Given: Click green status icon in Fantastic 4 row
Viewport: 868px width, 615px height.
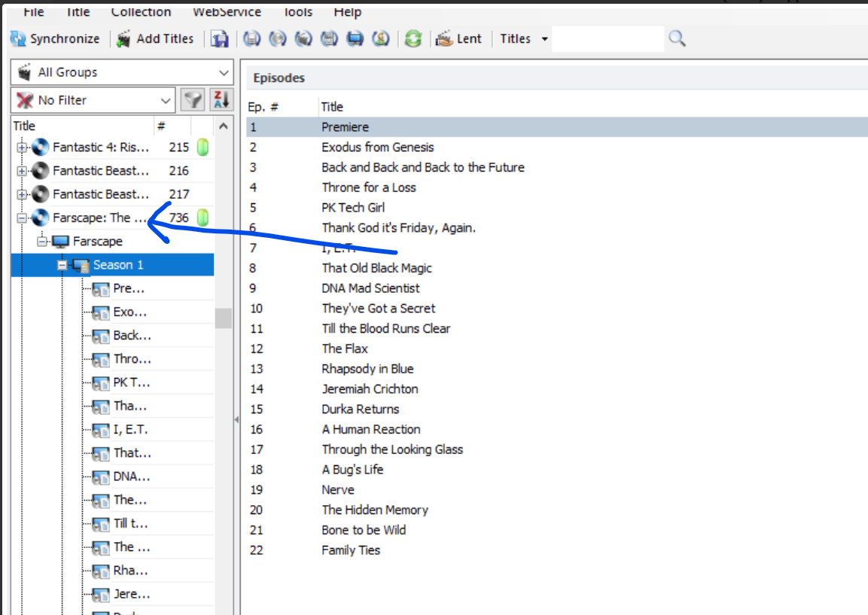Looking at the screenshot, I should click(x=203, y=148).
